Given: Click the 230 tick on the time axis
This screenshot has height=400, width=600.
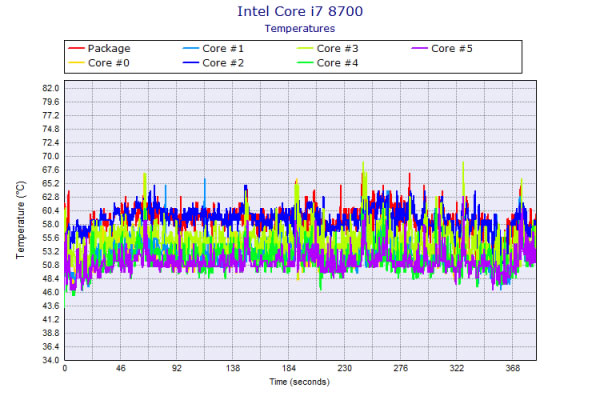Looking at the screenshot, I should (344, 368).
